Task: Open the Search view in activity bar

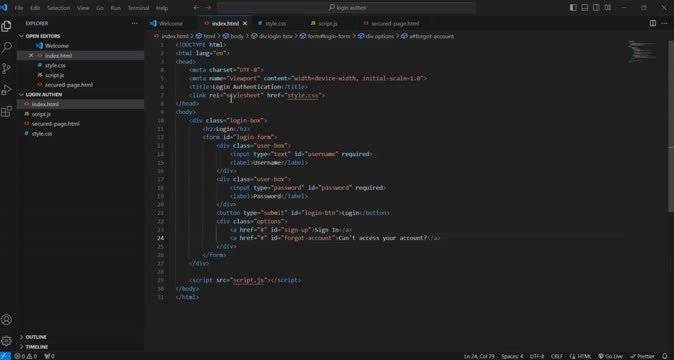Action: click(6, 47)
